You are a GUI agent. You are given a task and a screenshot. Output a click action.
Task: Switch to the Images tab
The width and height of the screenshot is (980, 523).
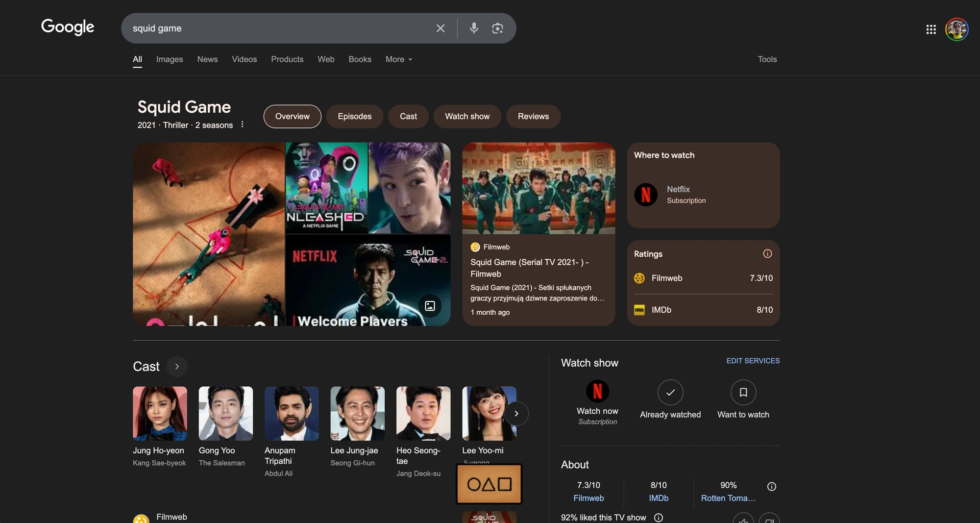(x=170, y=59)
